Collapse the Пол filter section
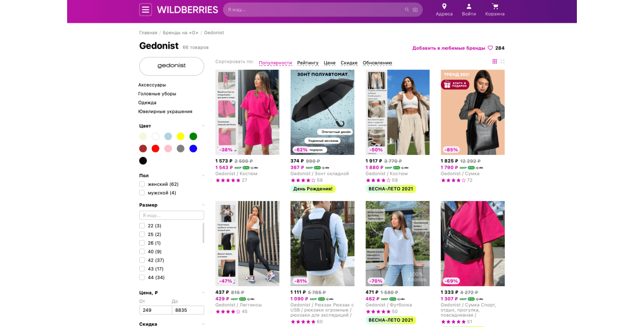Viewport: 644px width, 327px height. pyautogui.click(x=203, y=175)
